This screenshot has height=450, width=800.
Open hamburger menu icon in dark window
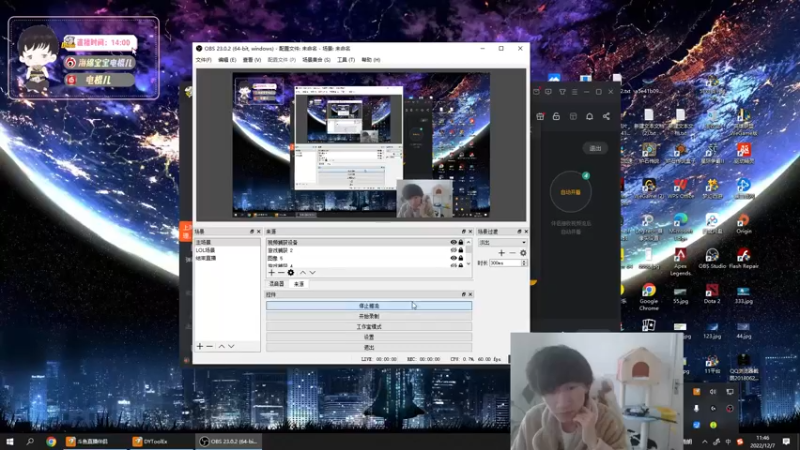574,92
